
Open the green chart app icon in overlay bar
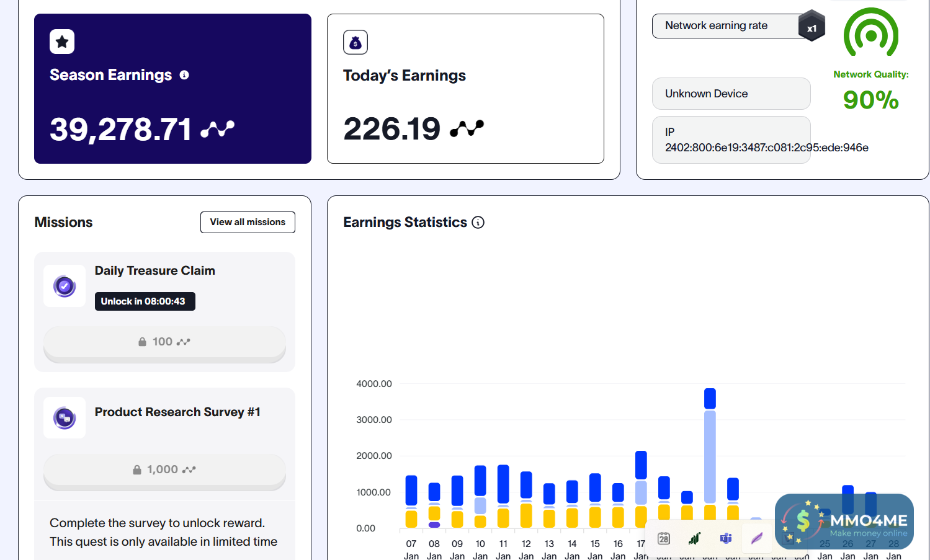(x=694, y=538)
